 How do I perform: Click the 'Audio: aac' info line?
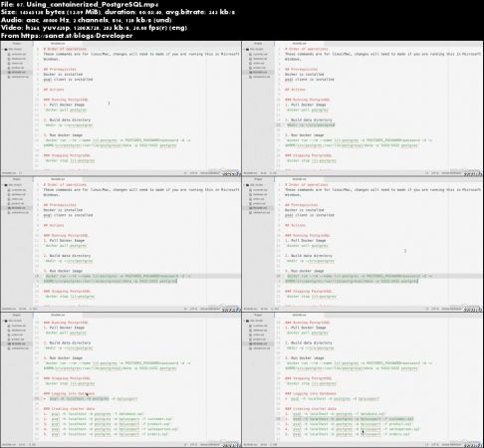click(x=86, y=20)
